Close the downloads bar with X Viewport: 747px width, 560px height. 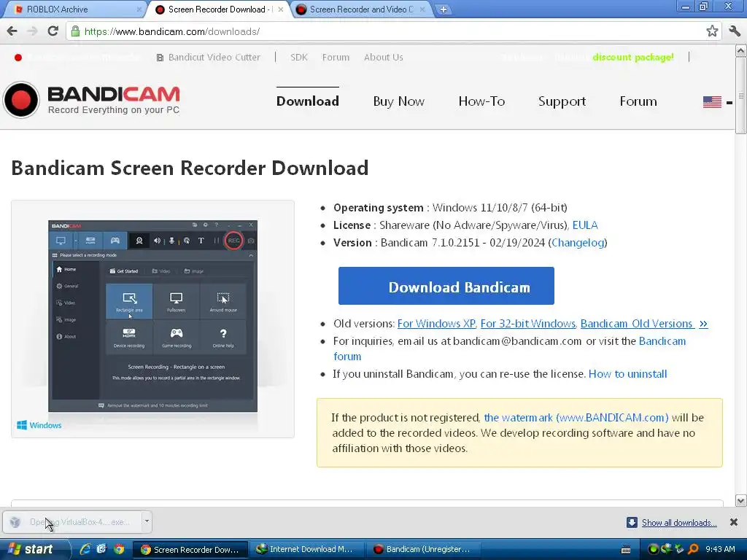pyautogui.click(x=734, y=522)
